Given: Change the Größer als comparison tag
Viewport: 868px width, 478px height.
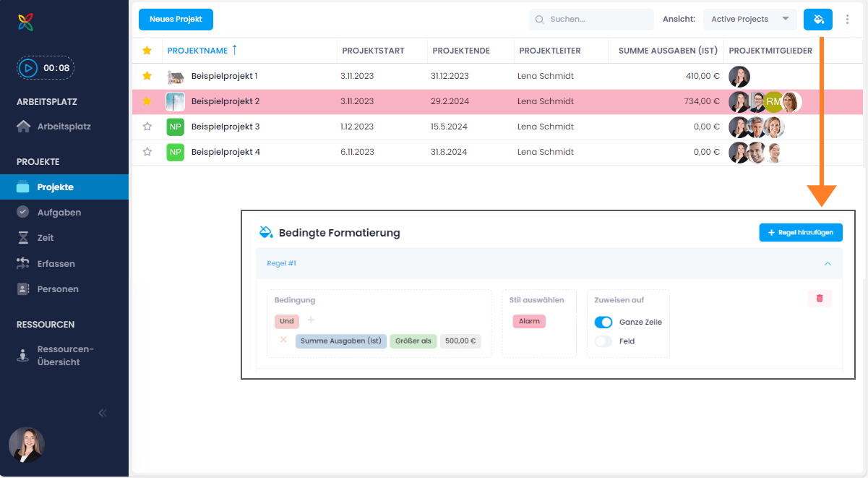Looking at the screenshot, I should (x=413, y=341).
